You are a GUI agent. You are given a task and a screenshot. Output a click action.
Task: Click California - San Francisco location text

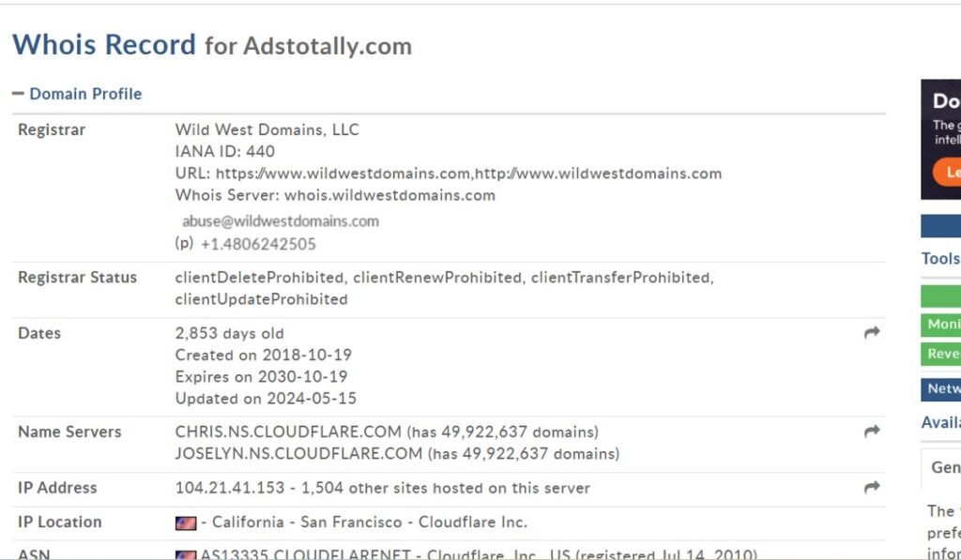(307, 522)
